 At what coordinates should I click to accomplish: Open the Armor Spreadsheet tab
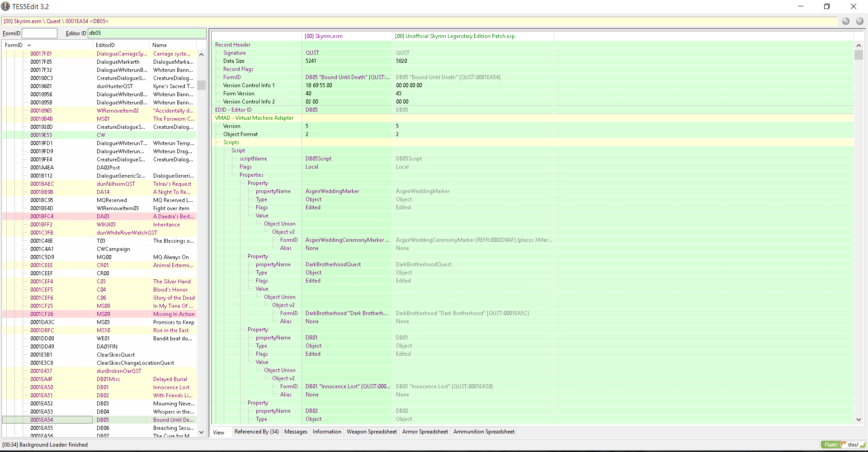[x=425, y=432]
